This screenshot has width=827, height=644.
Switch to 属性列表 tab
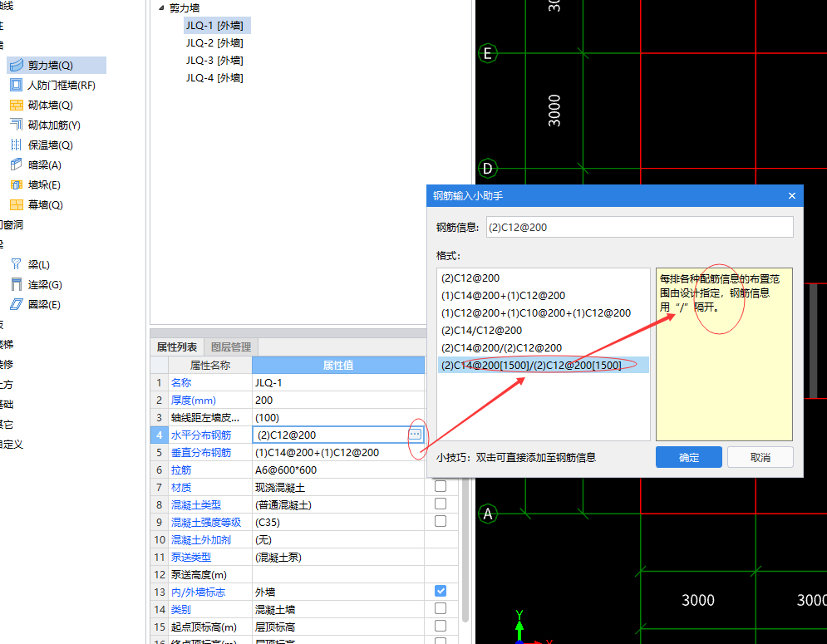tap(177, 347)
